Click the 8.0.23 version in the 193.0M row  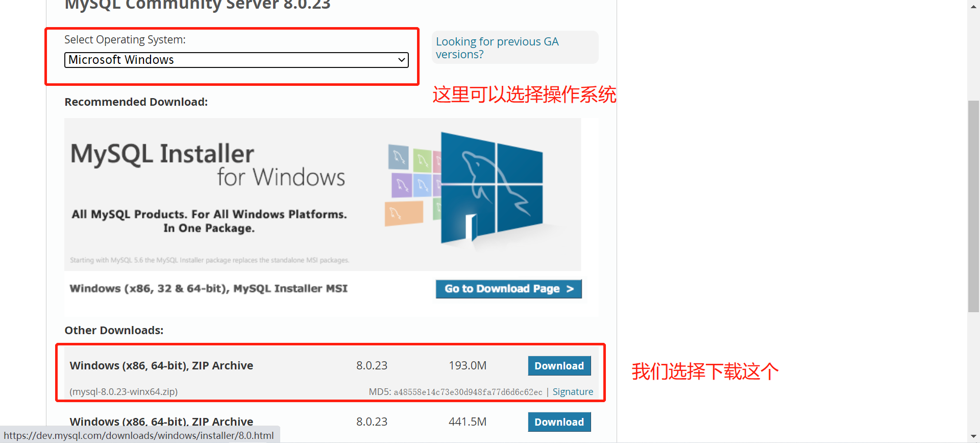click(372, 365)
